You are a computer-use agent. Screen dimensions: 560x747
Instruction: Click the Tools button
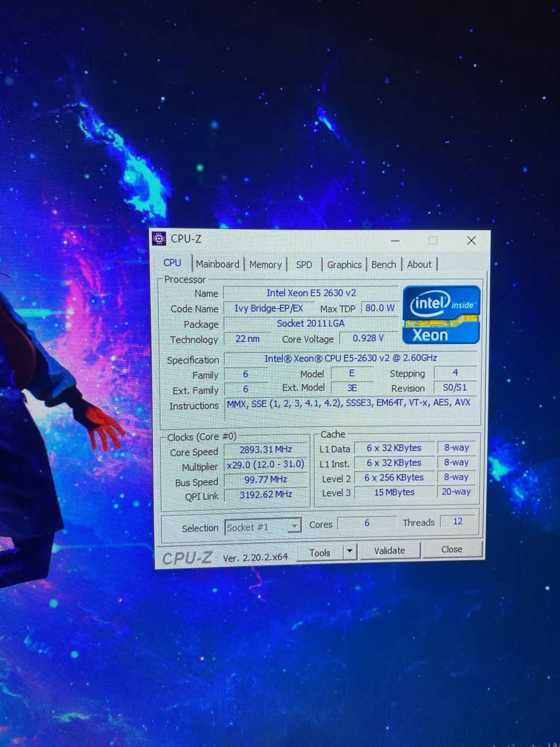click(320, 552)
